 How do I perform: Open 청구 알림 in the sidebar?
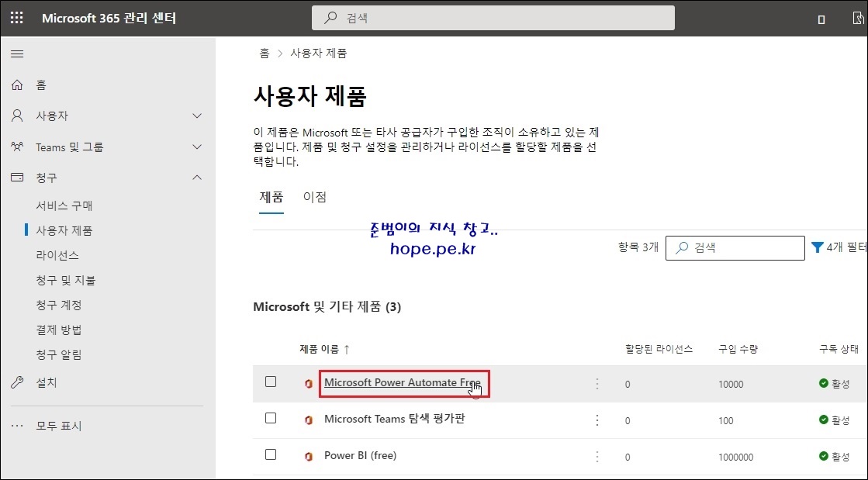pyautogui.click(x=59, y=355)
